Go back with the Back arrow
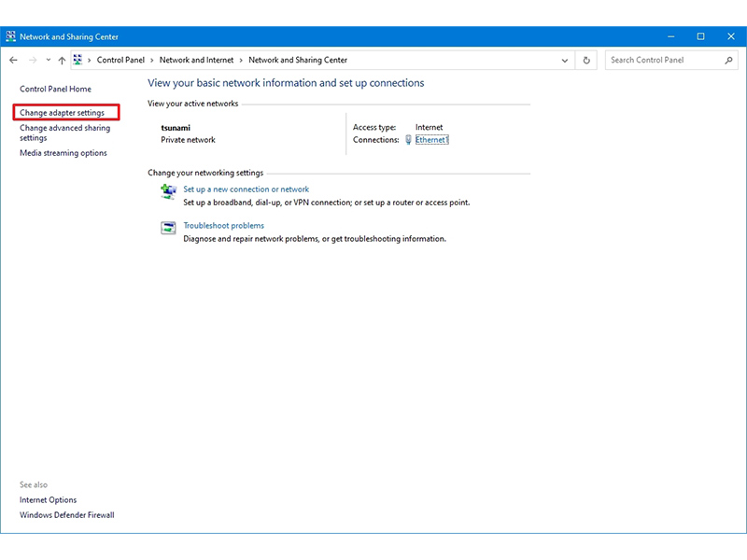The image size is (747, 560). (x=13, y=60)
